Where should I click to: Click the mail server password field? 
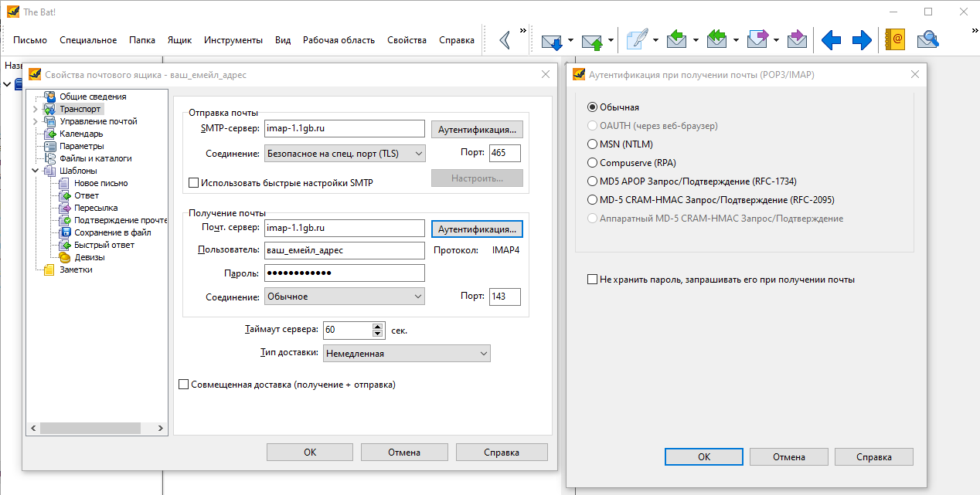(345, 273)
